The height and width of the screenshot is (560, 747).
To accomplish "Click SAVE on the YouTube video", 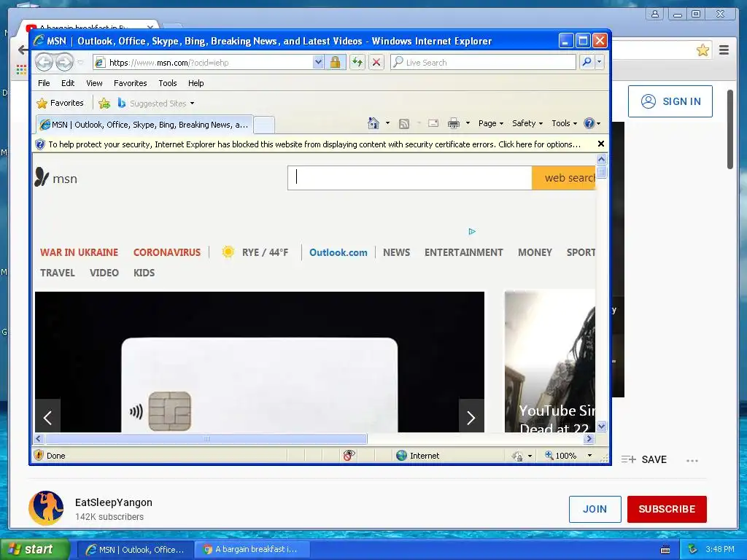I will (x=644, y=459).
